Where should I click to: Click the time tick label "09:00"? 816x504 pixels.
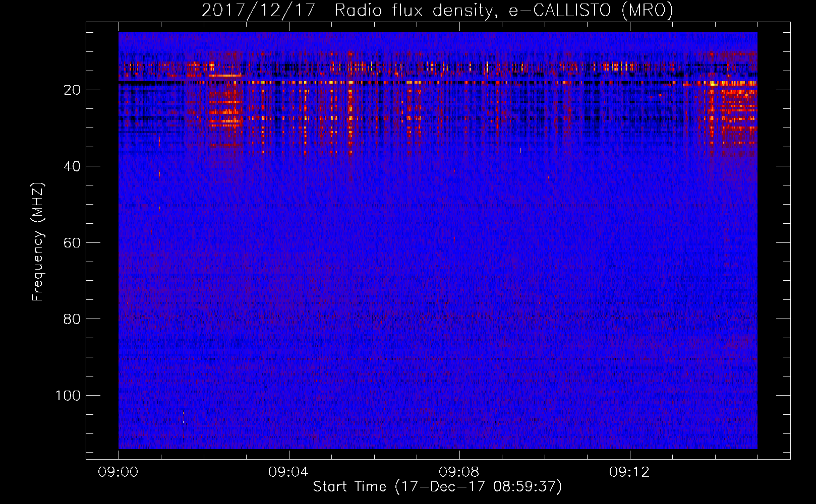[119, 472]
